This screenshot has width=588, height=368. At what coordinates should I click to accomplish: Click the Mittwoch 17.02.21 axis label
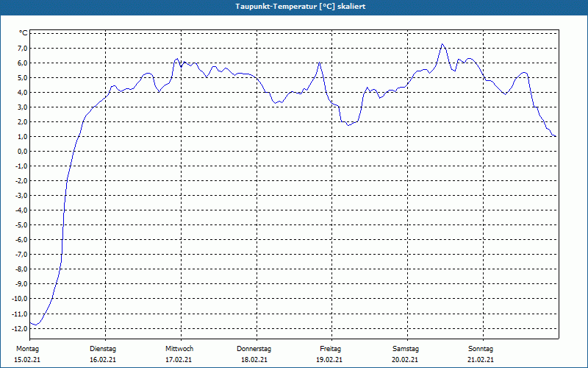pyautogui.click(x=179, y=354)
